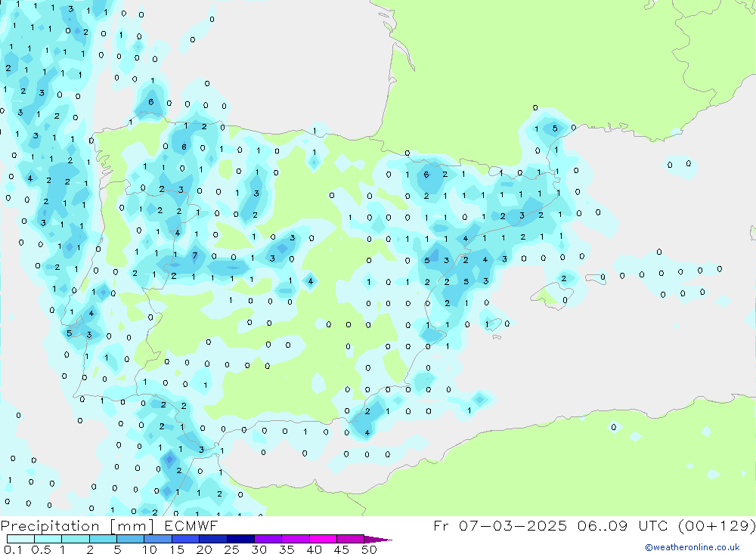
Task: Click the 2 to 5 mm legend swatch
Action: click(103, 539)
